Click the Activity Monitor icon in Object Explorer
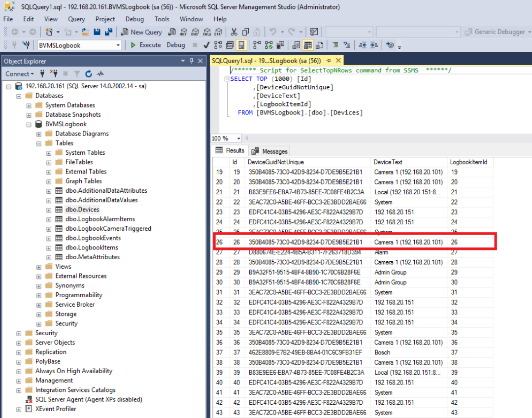Image resolution: width=532 pixels, height=418 pixels. click(x=100, y=74)
